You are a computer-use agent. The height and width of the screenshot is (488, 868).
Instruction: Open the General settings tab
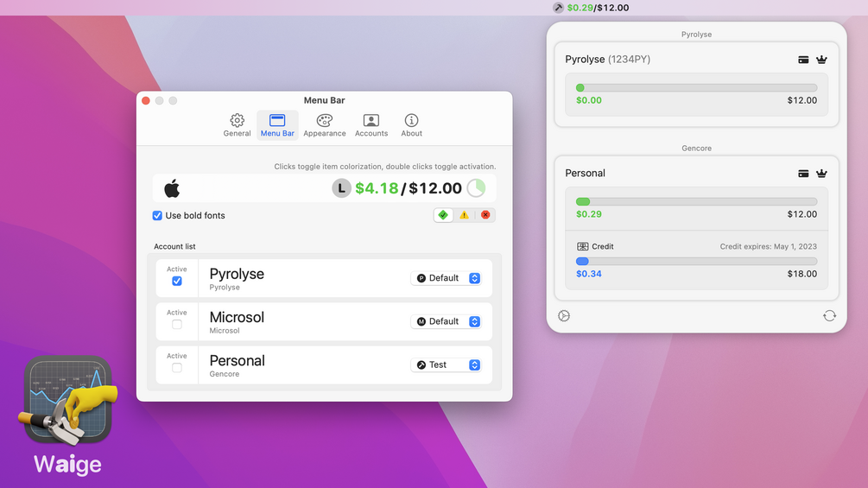coord(237,125)
